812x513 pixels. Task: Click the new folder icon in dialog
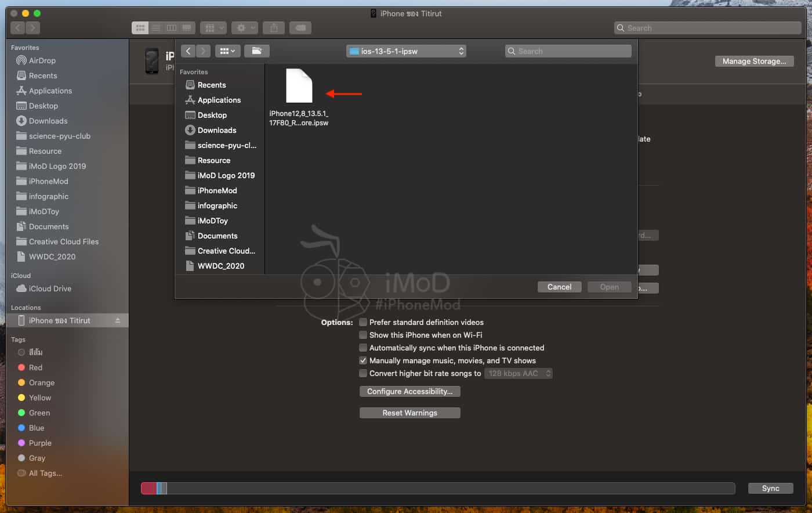pos(256,51)
